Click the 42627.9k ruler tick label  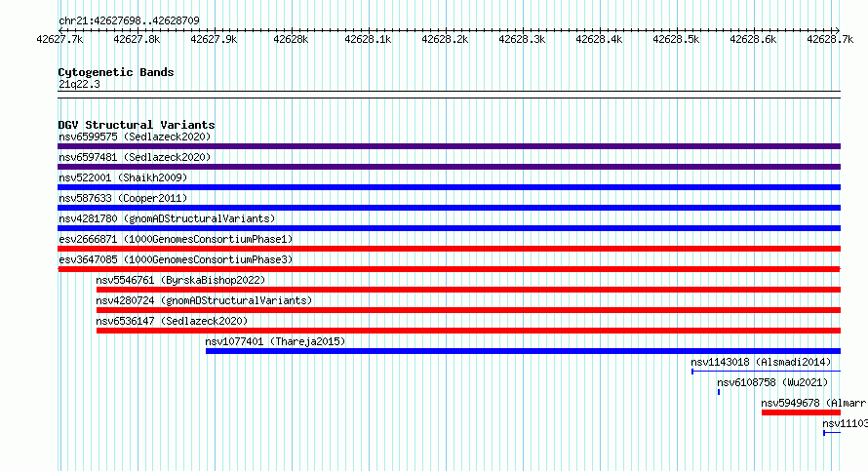214,39
